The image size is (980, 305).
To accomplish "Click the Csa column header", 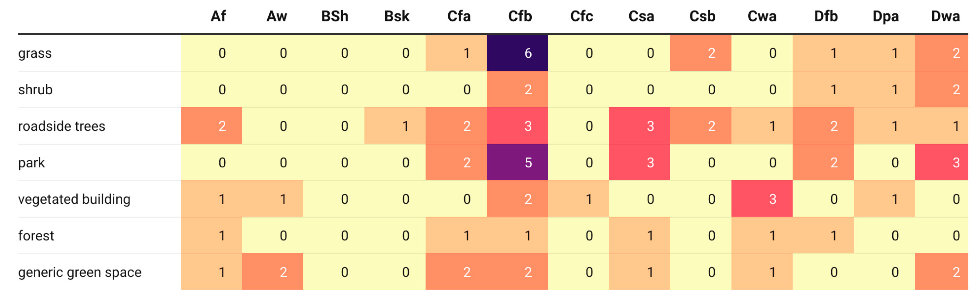I will (641, 16).
